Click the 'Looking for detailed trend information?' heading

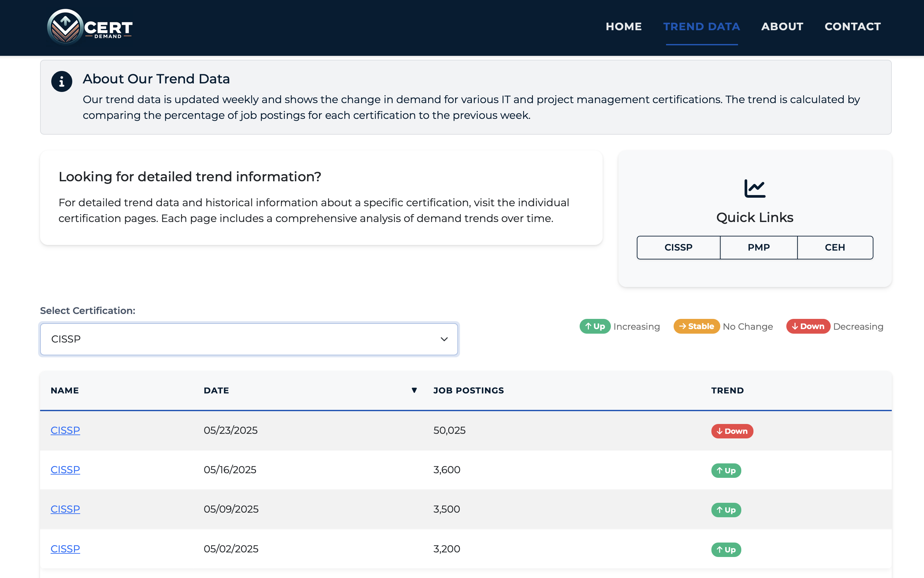click(x=190, y=177)
